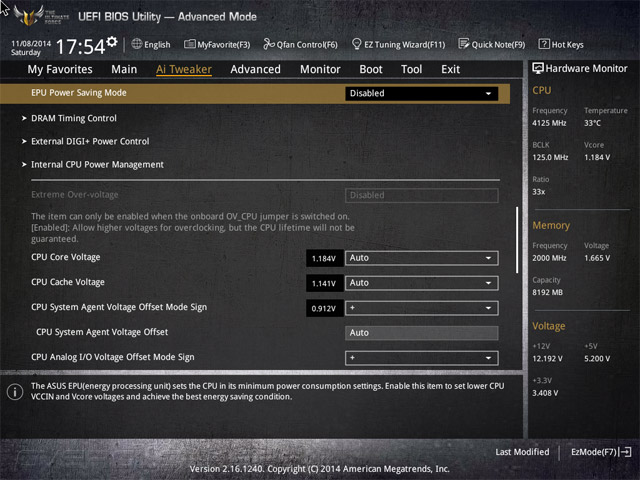
Task: Click the settings list vertical scrollbar
Action: point(517,240)
